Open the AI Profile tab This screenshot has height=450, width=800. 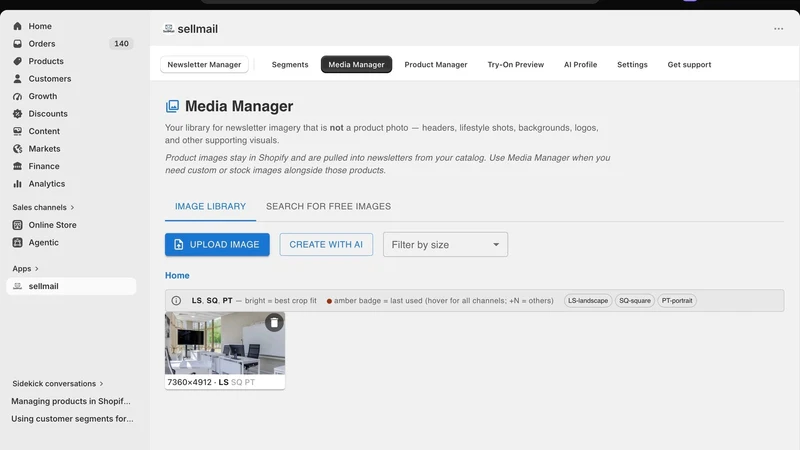point(580,64)
